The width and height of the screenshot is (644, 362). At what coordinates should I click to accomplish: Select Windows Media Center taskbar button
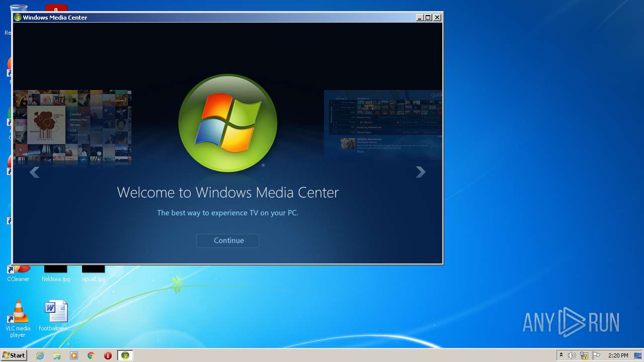click(125, 355)
